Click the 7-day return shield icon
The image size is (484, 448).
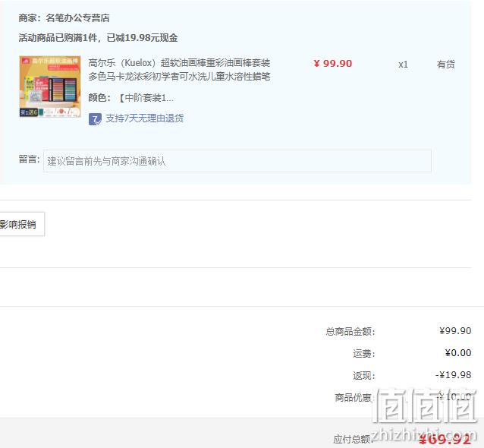[95, 119]
